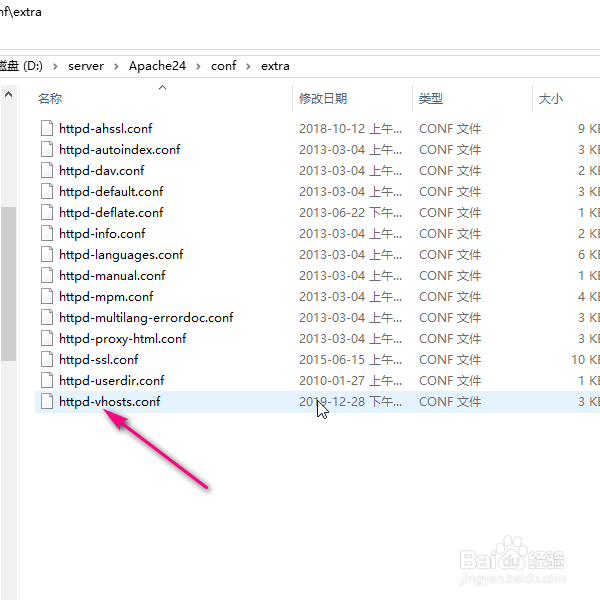Viewport: 600px width, 600px height.
Task: Navigate to the server folder breadcrumb
Action: 86,66
